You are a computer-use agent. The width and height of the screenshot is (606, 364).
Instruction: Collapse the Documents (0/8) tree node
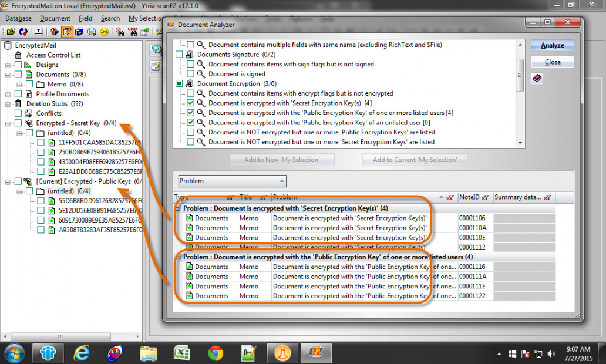(8, 75)
